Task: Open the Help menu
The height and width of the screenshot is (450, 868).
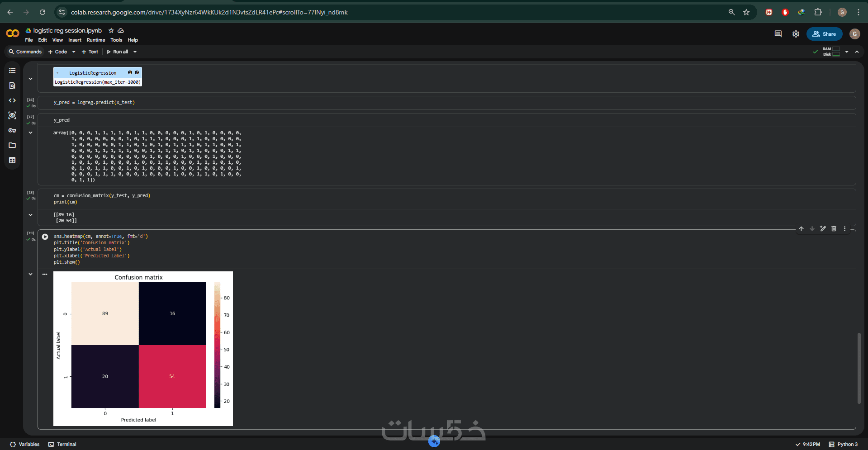Action: coord(133,40)
